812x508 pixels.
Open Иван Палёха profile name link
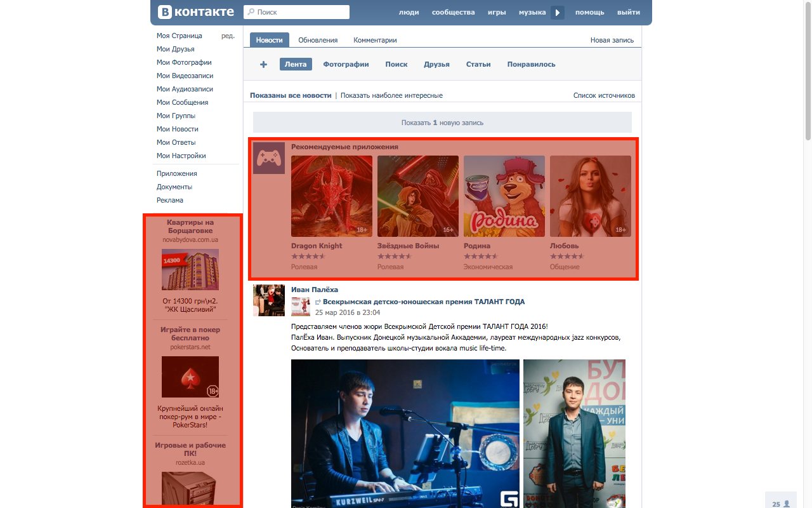click(x=315, y=290)
